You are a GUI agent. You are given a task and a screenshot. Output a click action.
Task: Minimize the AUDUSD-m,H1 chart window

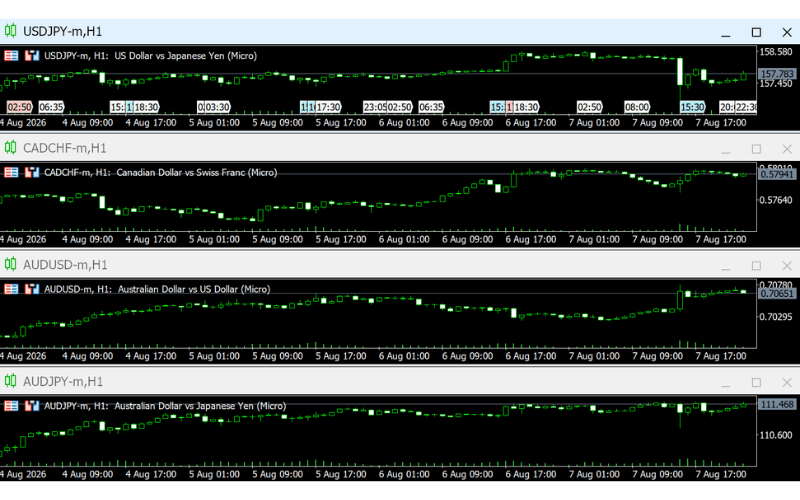pyautogui.click(x=726, y=266)
